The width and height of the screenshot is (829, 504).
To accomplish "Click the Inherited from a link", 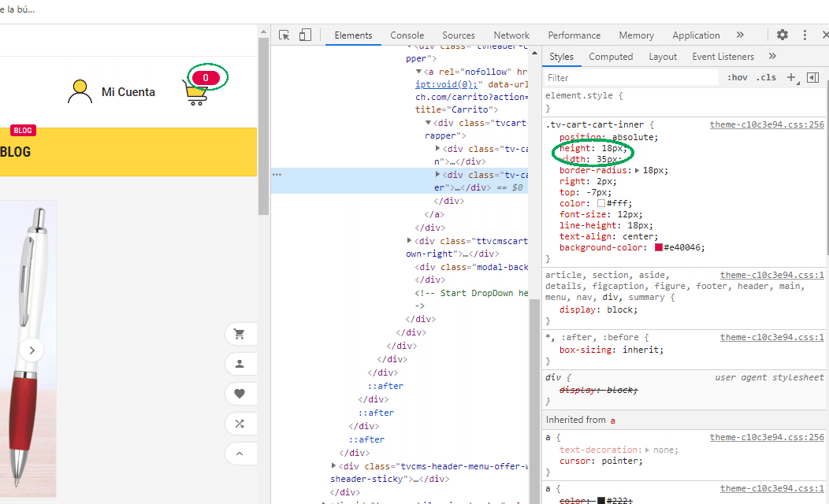I will (613, 421).
